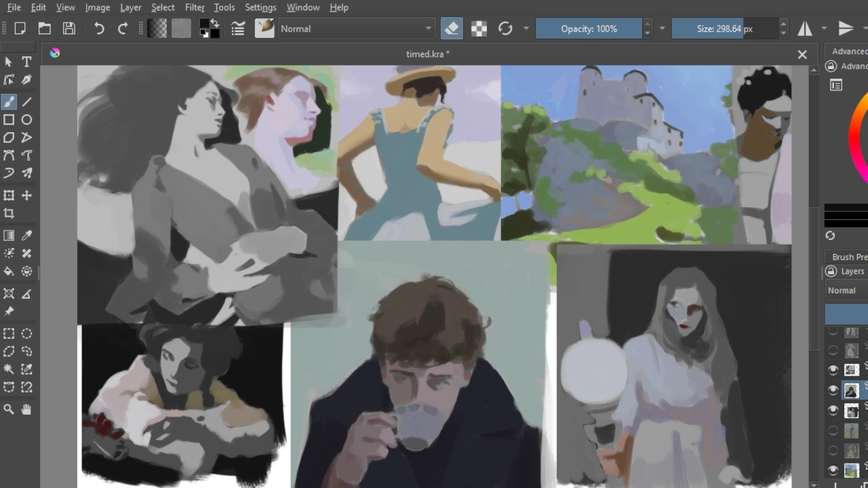Open the brush preset chooser

click(x=264, y=28)
